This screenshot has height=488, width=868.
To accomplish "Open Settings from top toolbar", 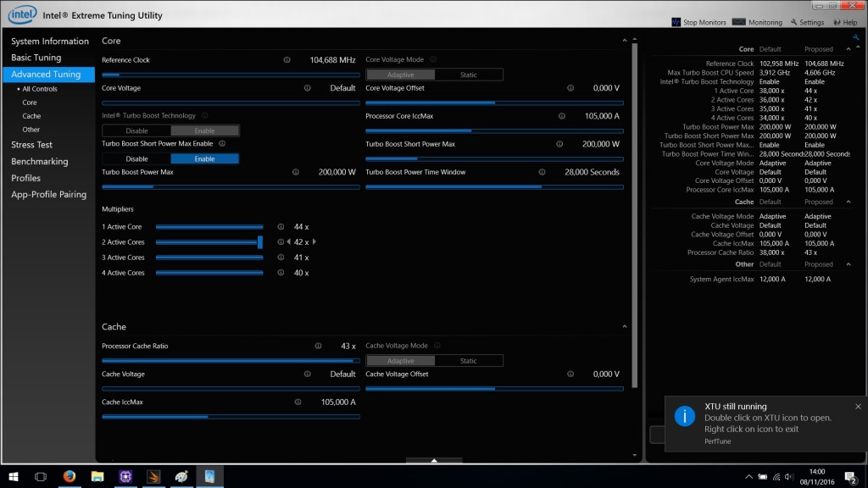I will [x=807, y=22].
